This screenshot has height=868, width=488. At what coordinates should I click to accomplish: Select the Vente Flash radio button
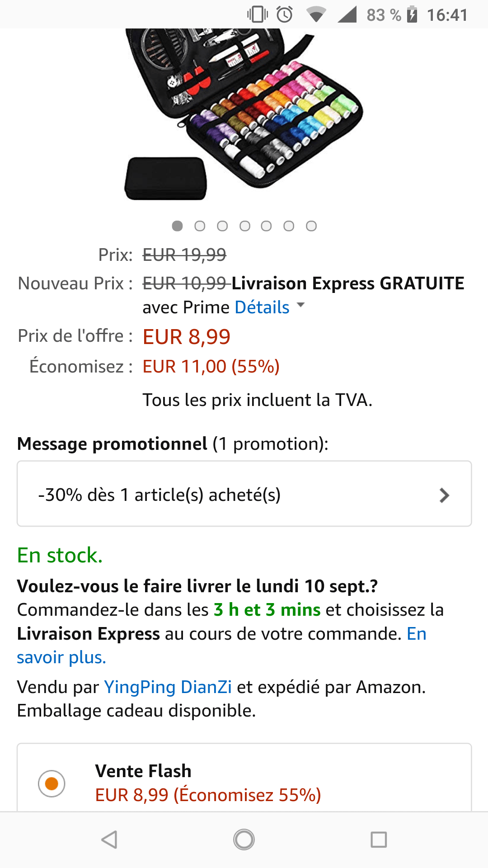click(x=52, y=783)
